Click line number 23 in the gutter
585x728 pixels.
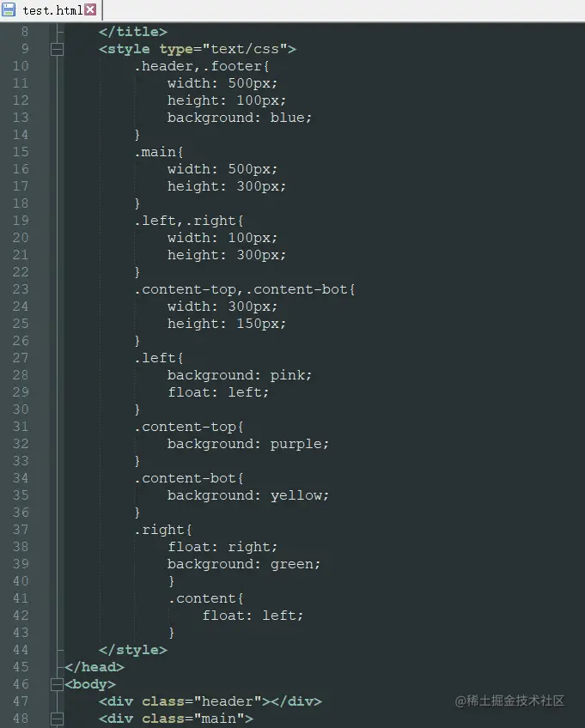pos(20,289)
